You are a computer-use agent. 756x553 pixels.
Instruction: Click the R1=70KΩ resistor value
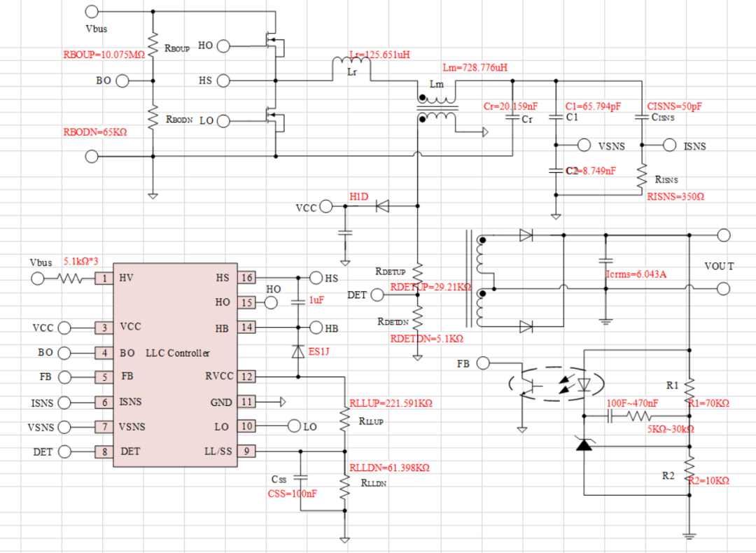tap(708, 403)
